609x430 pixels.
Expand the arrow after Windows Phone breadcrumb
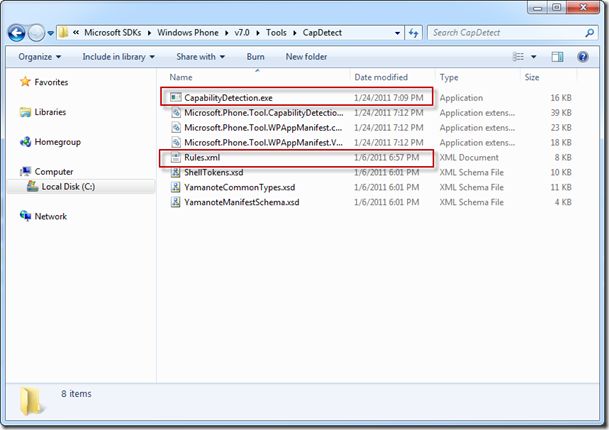(x=226, y=33)
